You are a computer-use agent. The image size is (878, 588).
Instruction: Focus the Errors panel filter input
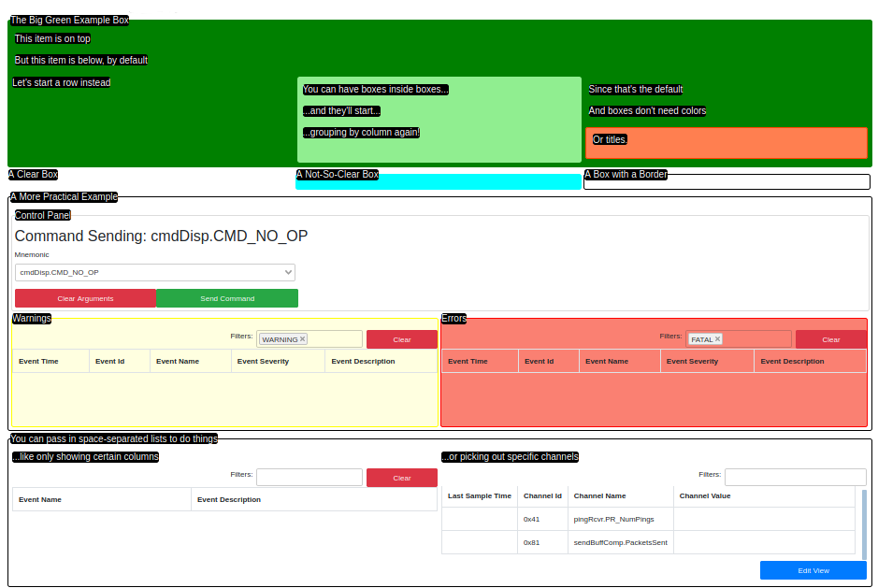pyautogui.click(x=757, y=339)
